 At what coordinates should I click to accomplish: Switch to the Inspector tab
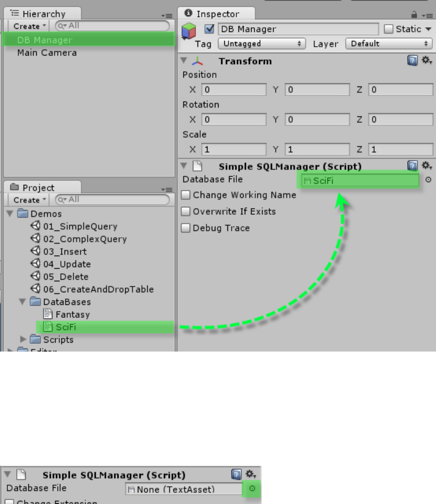[x=216, y=14]
